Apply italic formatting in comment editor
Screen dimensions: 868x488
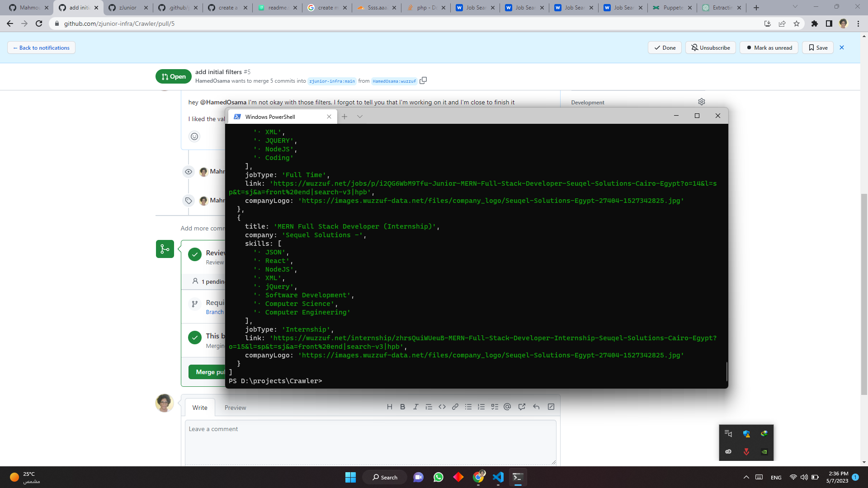415,407
